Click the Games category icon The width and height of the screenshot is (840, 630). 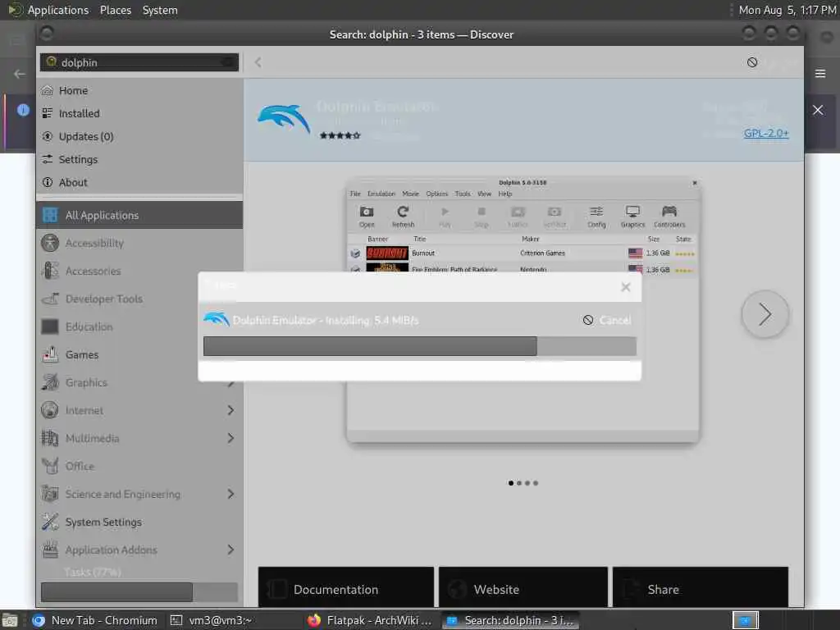[50, 354]
